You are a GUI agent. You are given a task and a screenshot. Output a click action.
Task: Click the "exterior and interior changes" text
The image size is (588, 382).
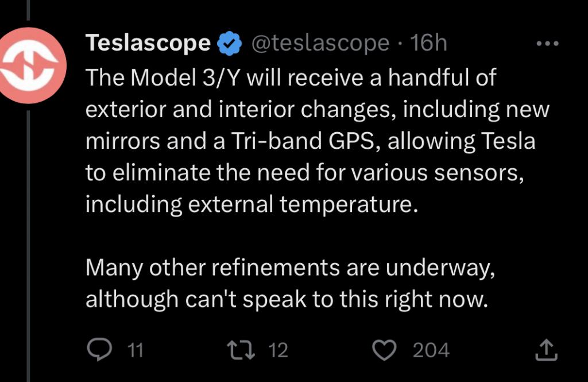coord(239,110)
